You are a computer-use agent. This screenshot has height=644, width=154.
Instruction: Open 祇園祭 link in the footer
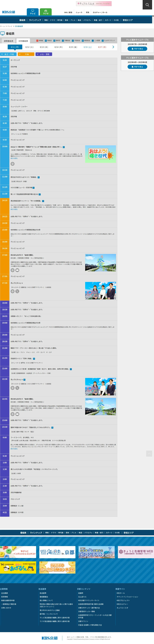coord(81,593)
